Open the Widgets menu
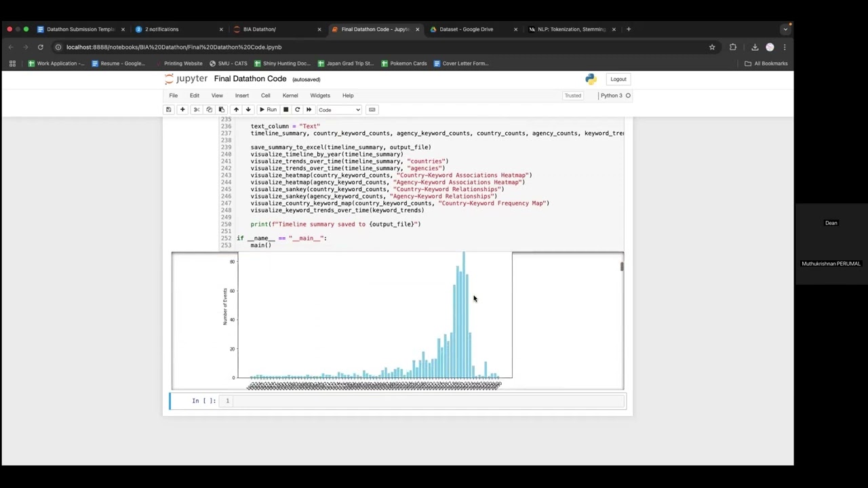The width and height of the screenshot is (868, 488). [x=320, y=96]
